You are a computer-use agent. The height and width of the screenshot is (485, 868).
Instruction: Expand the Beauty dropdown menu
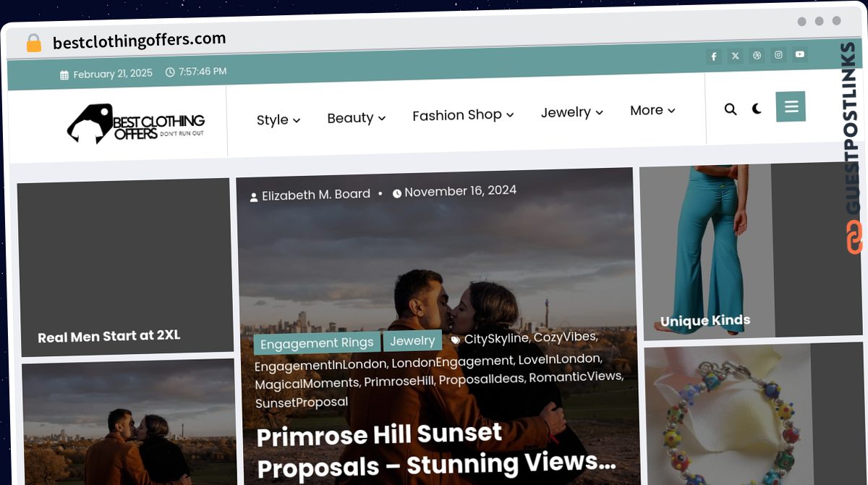click(357, 118)
